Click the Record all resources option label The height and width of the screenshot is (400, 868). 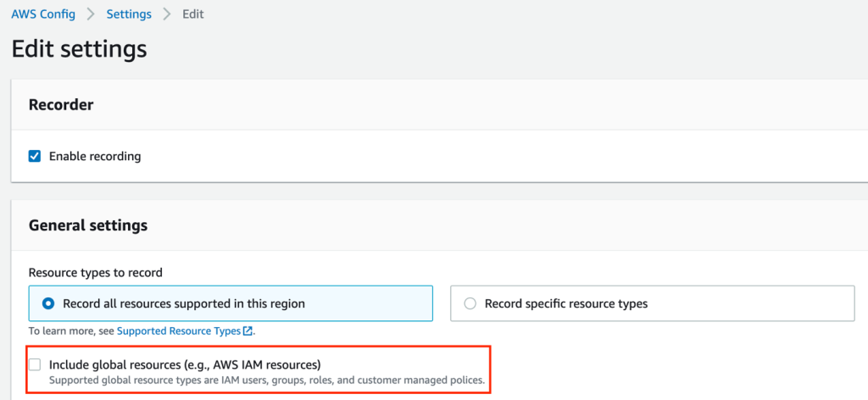coord(184,303)
